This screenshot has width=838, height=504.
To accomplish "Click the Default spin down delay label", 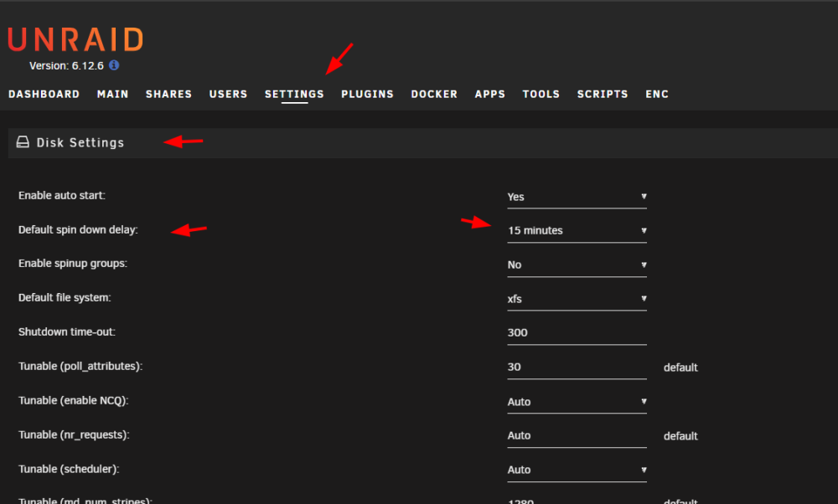I will pyautogui.click(x=78, y=229).
